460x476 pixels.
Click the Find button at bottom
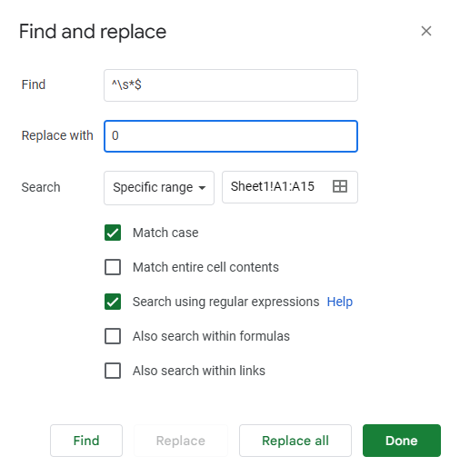[x=86, y=441]
